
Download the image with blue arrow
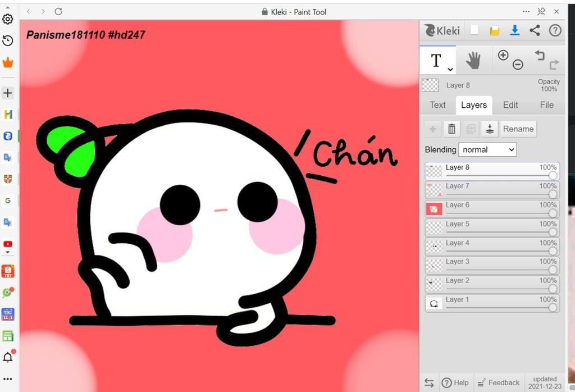515,30
